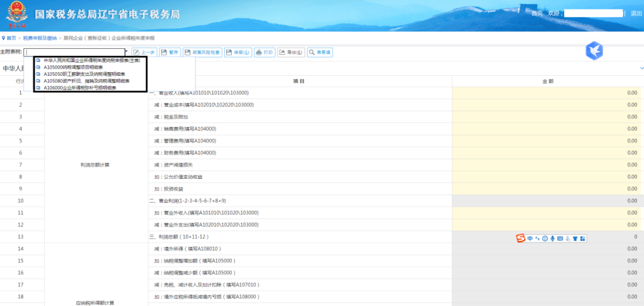Open the Sogou emoji face panel

[544, 239]
